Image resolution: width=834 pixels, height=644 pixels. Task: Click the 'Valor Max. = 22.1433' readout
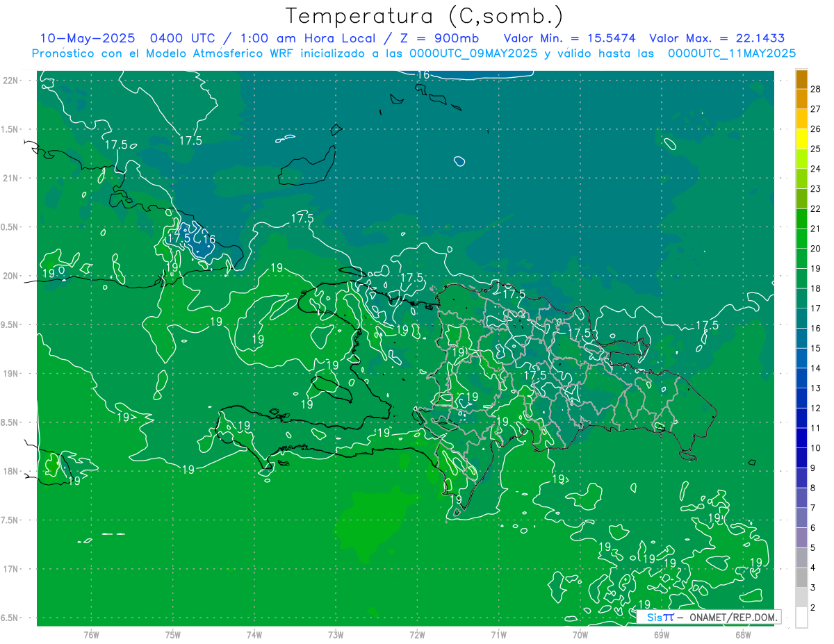coord(717,38)
